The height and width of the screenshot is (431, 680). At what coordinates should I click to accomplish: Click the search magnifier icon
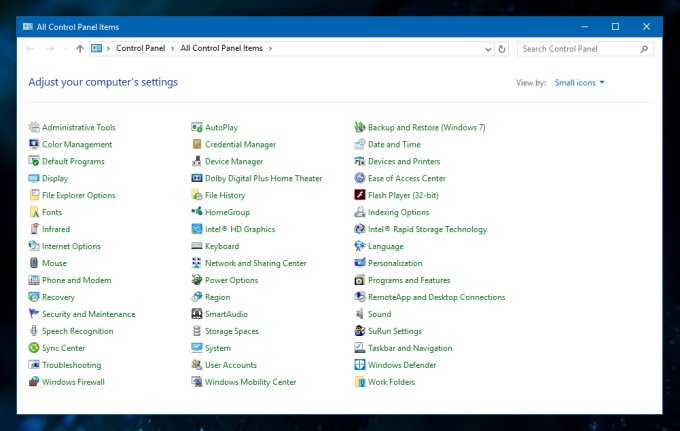644,49
